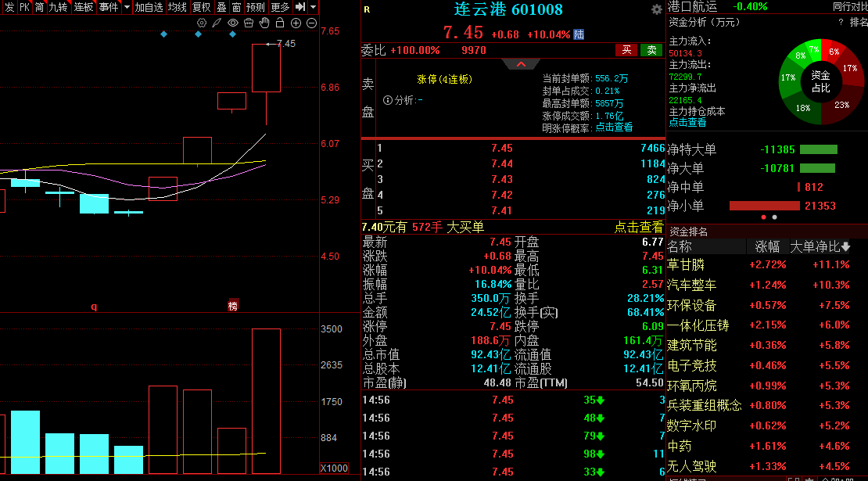Open the 预测 prediction tool
868x481 pixels.
(x=256, y=6)
